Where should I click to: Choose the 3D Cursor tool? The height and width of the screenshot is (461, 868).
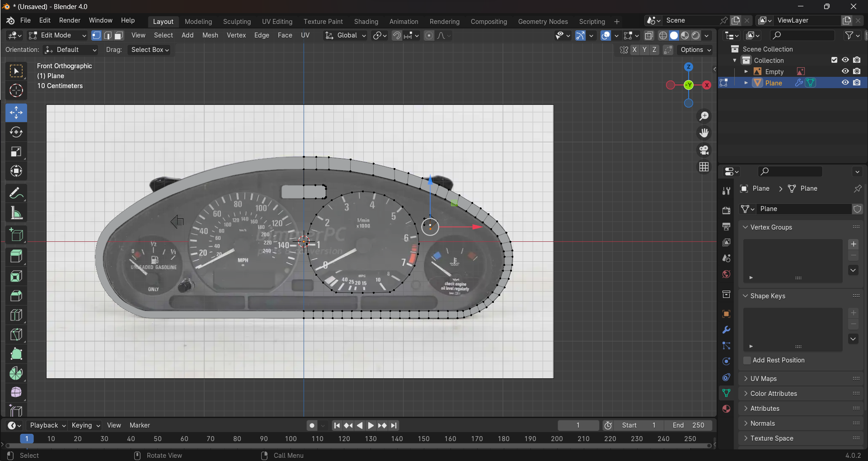tap(16, 91)
